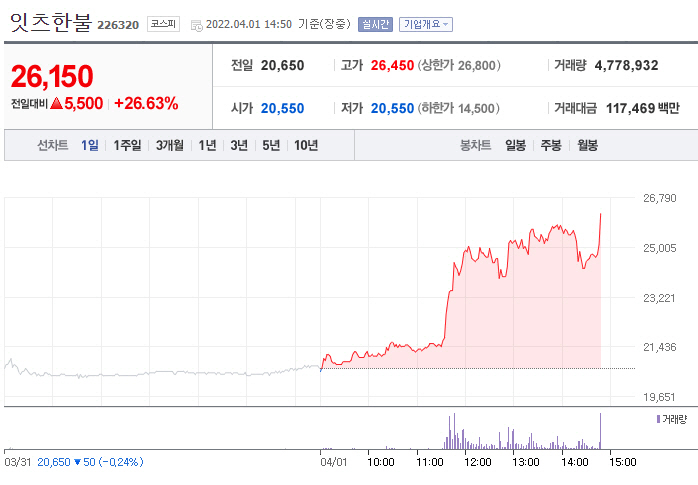The image size is (698, 485).
Task: Toggle the 실시간 real-time button
Action: [x=375, y=24]
